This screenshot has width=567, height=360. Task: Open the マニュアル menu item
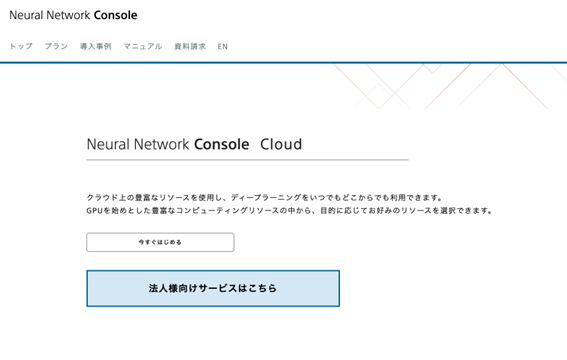(x=143, y=46)
